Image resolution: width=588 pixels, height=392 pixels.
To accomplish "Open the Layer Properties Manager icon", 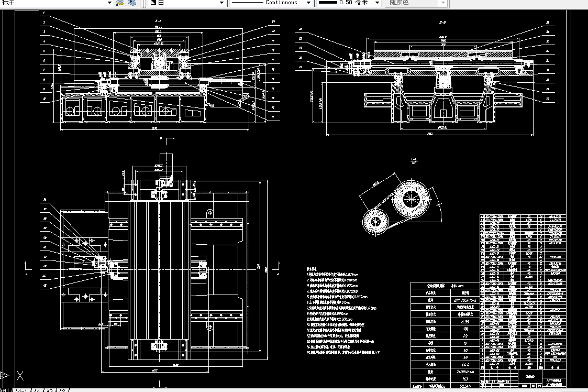I will [x=120, y=3].
